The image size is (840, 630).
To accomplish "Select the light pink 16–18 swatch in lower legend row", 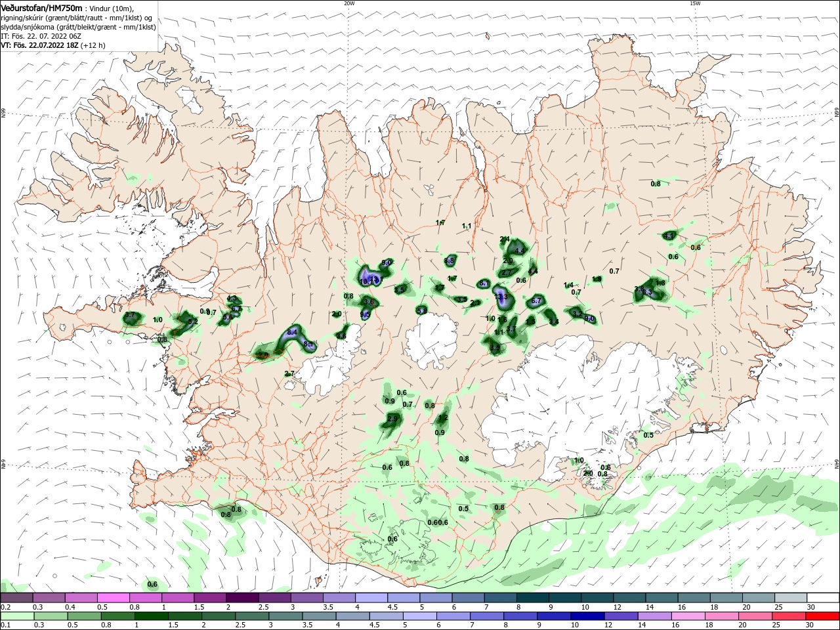I will (688, 616).
